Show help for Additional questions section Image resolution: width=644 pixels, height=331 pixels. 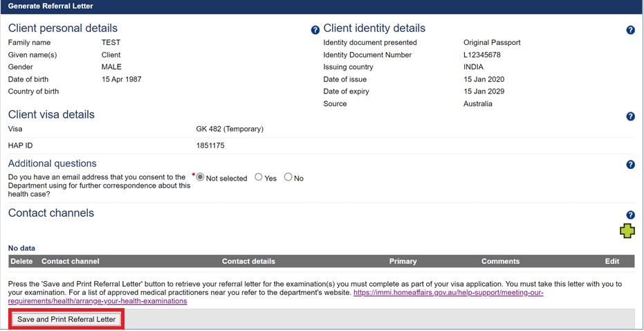630,165
